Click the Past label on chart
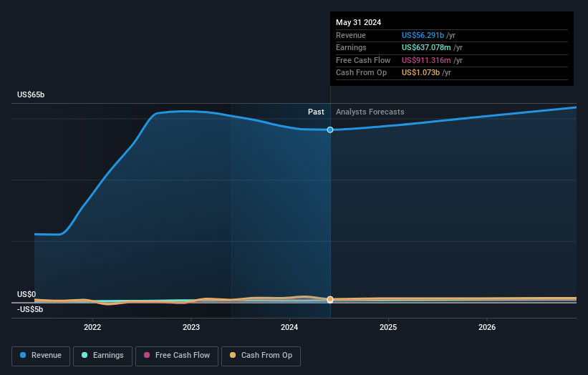The width and height of the screenshot is (588, 375). [x=316, y=112]
